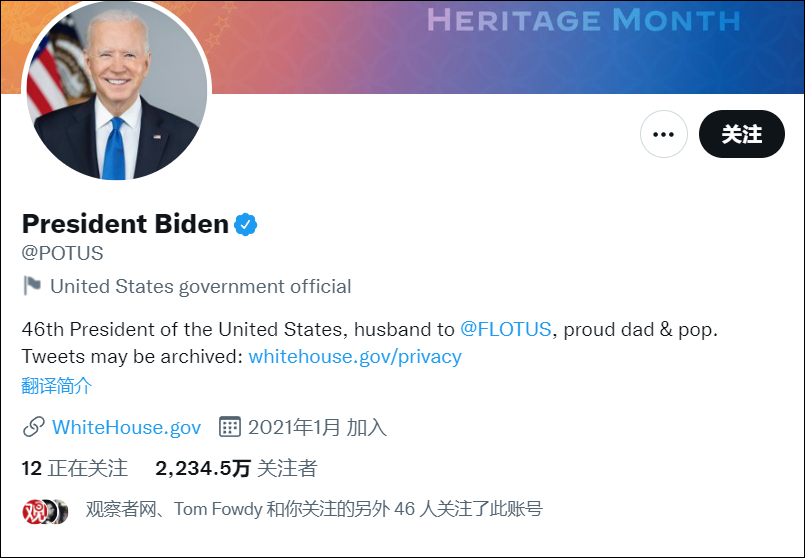The width and height of the screenshot is (805, 558).
Task: Open the three-dot more options menu
Action: [663, 134]
